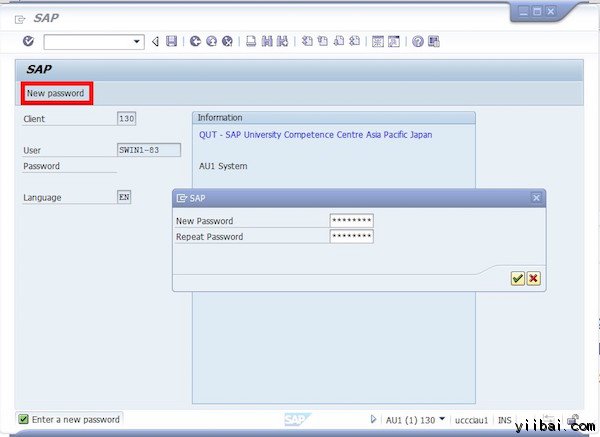The height and width of the screenshot is (437, 600).
Task: Click the Create New Session icon
Action: pos(378,41)
